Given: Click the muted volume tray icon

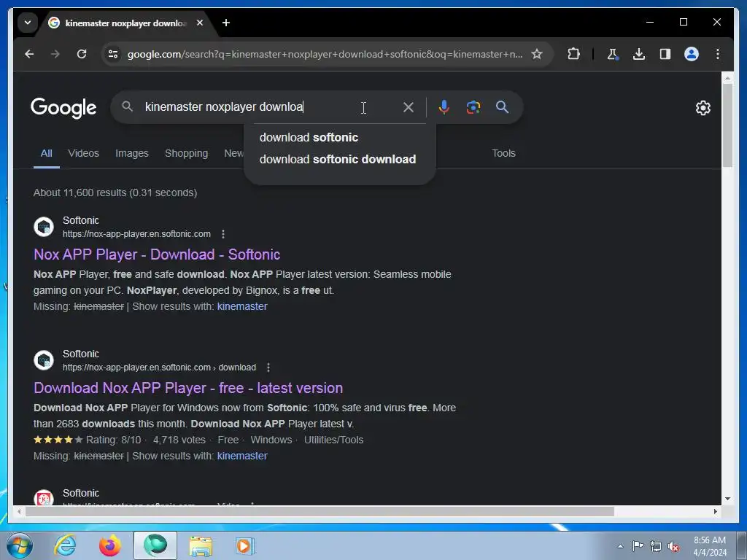Looking at the screenshot, I should click(673, 546).
